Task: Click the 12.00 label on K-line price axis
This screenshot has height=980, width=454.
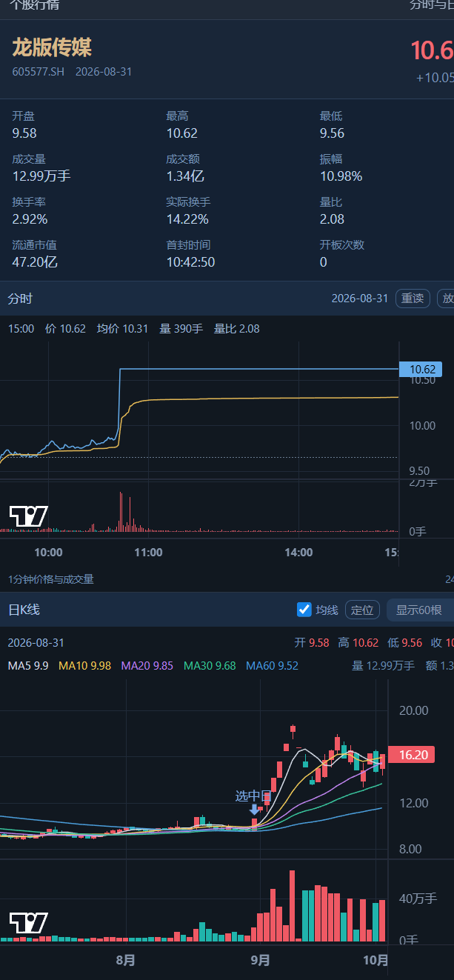Action: pos(413,803)
